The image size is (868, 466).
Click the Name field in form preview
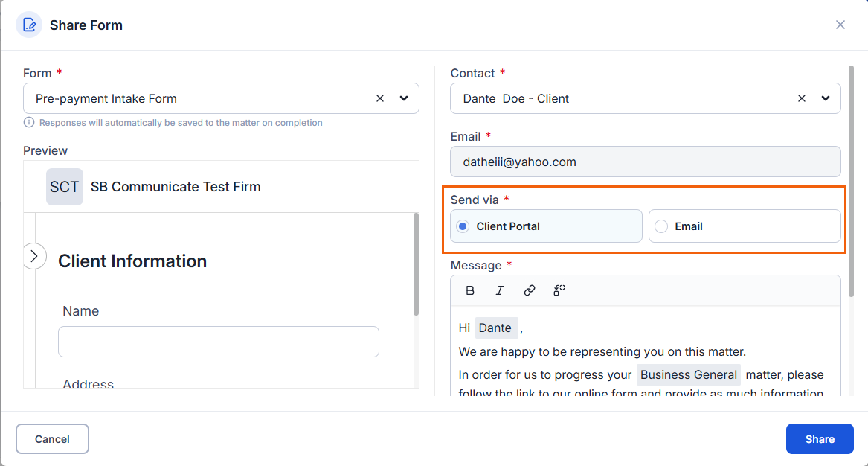tap(219, 342)
